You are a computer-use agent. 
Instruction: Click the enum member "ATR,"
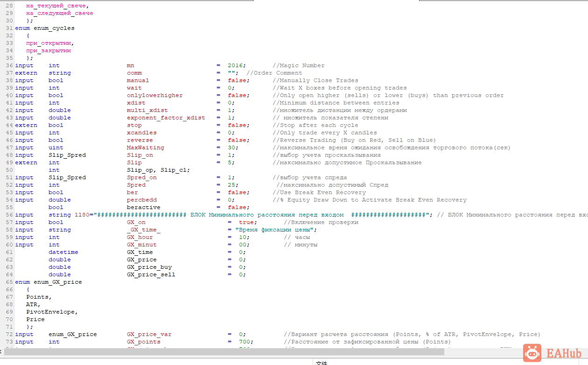click(34, 304)
